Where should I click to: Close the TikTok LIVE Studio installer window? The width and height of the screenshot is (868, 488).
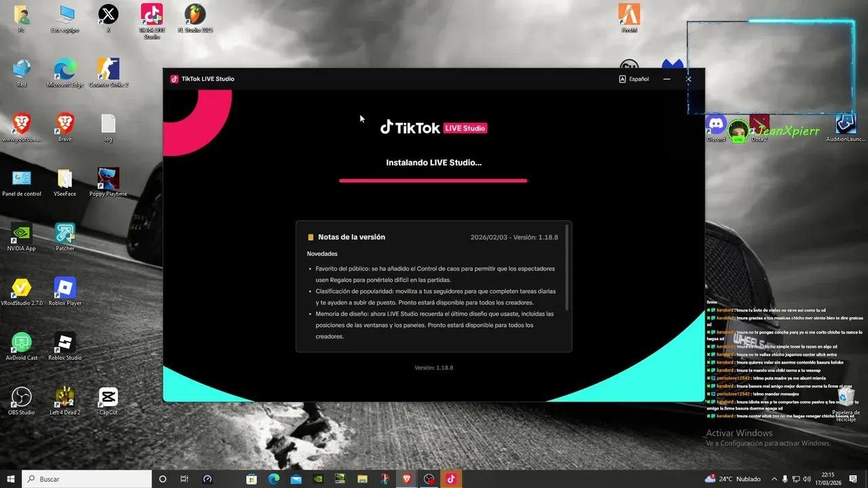[688, 79]
